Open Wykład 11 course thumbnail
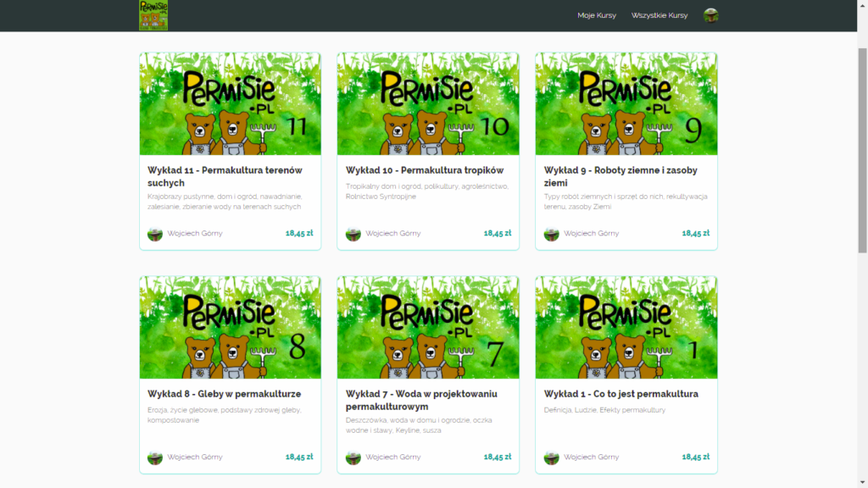Image resolution: width=868 pixels, height=488 pixels. click(x=231, y=104)
